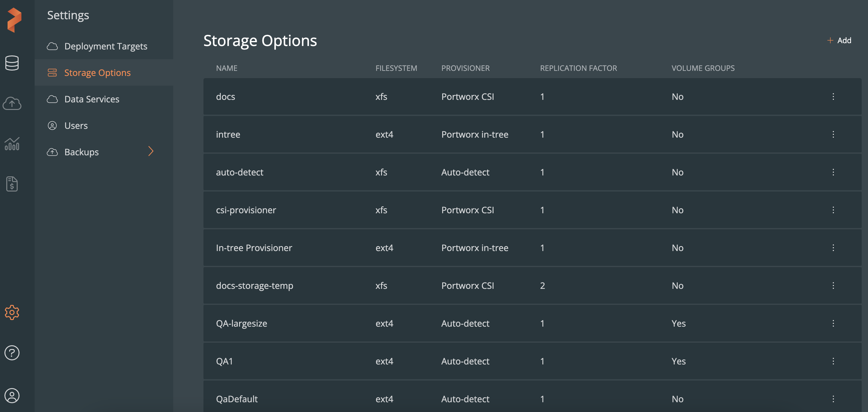
Task: Click the cloud icon beside Deployment Targets
Action: (52, 46)
